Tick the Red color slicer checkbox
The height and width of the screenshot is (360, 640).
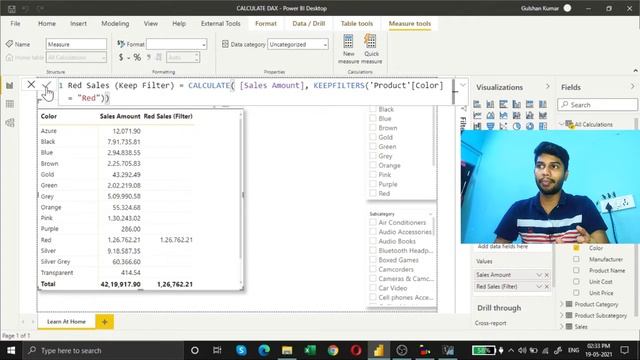coord(373,193)
